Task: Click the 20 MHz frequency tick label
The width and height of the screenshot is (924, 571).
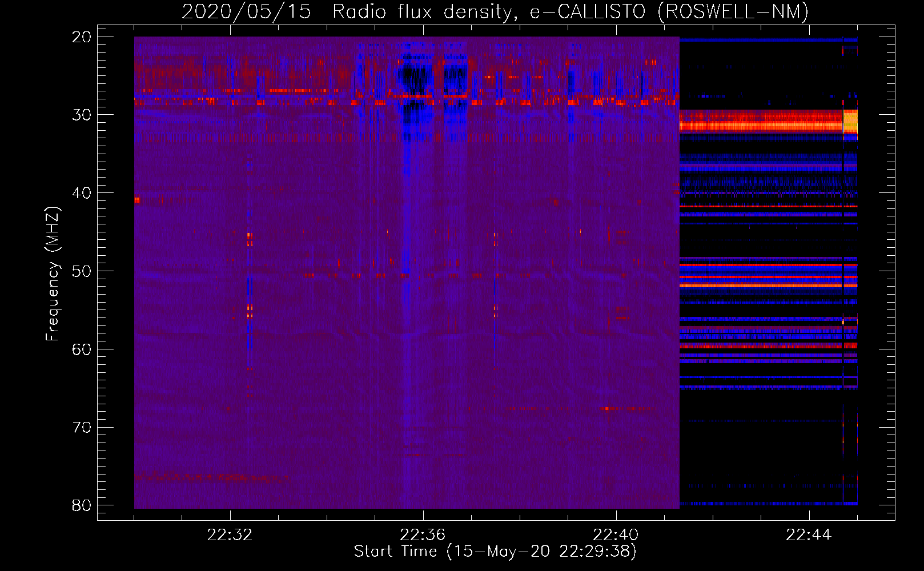Action: click(x=82, y=37)
